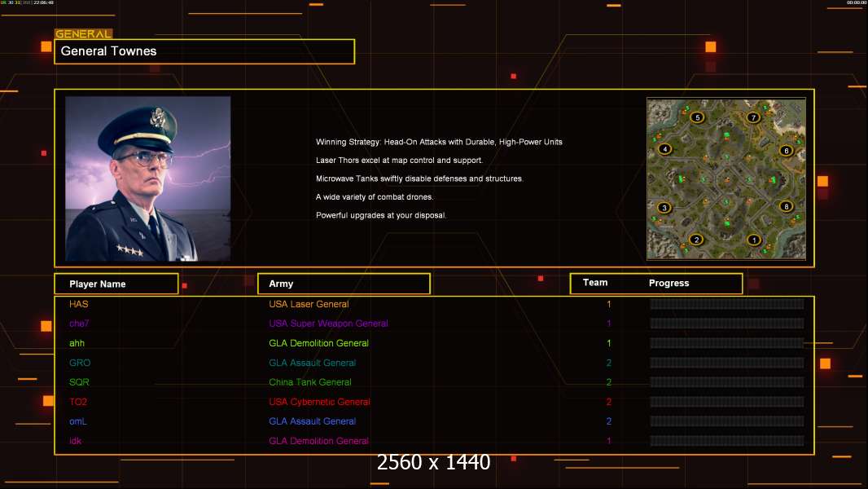Click start position 3 on the minimap
Image resolution: width=868 pixels, height=489 pixels.
tap(664, 208)
